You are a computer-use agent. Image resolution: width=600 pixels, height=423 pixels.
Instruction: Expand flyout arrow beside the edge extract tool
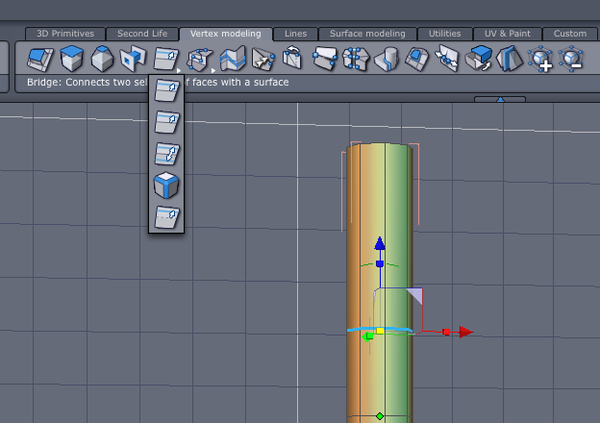(179, 71)
